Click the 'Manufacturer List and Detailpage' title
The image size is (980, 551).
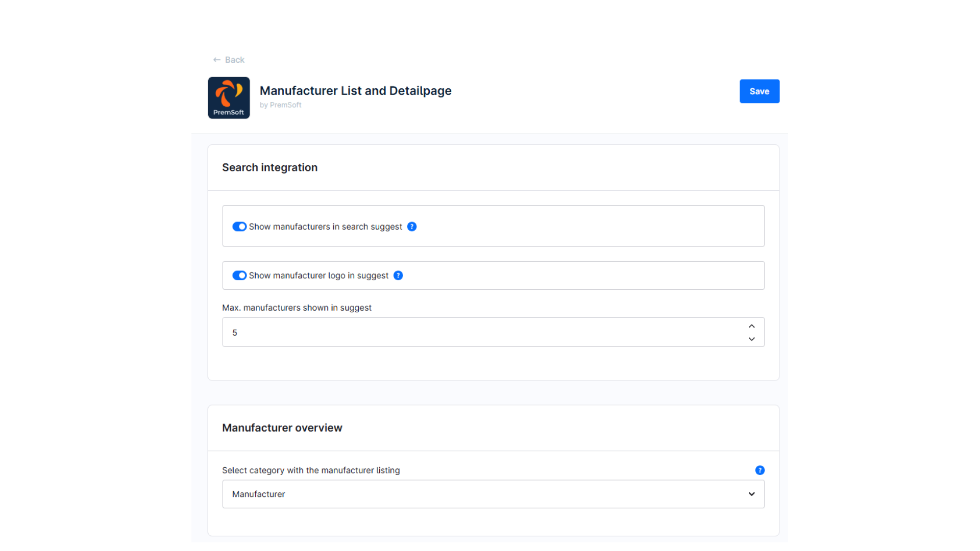point(355,91)
